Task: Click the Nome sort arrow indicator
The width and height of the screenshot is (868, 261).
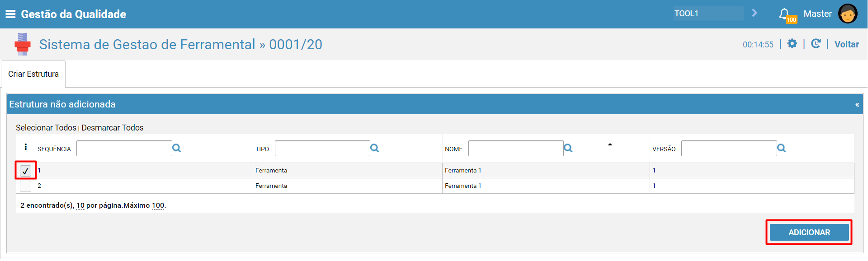Action: [x=610, y=144]
